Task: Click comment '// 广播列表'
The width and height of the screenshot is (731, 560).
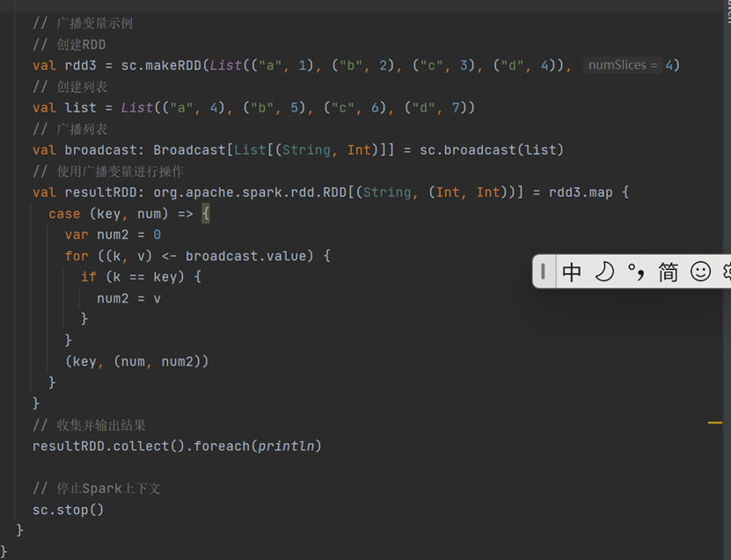Action: click(69, 129)
